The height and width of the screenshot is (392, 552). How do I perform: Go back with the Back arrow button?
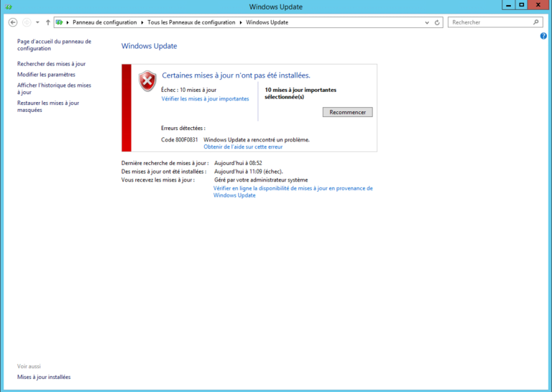(13, 22)
